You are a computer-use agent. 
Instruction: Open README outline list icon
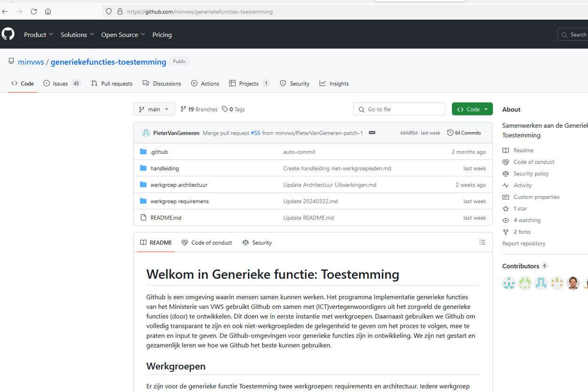click(482, 242)
